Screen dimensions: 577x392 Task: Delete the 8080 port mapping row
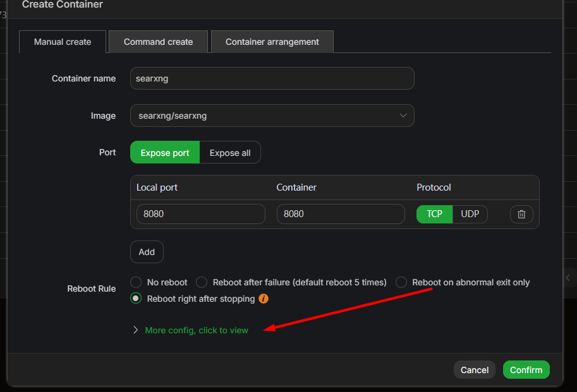pos(521,214)
